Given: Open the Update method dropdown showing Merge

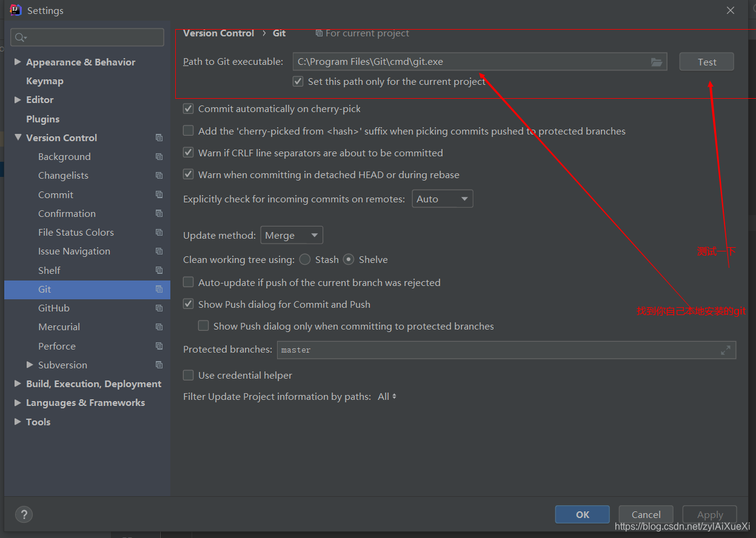Looking at the screenshot, I should [291, 235].
